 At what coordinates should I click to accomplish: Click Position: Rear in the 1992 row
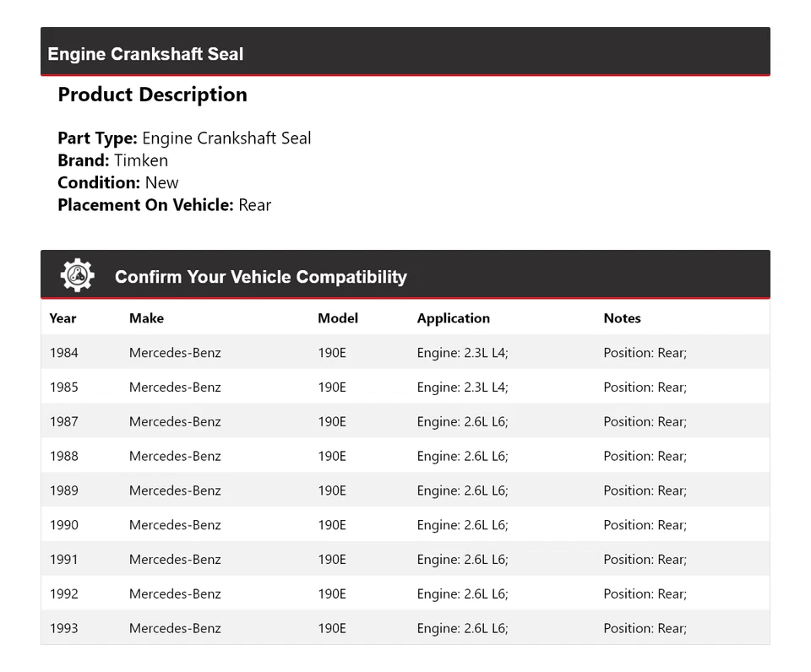tap(645, 594)
